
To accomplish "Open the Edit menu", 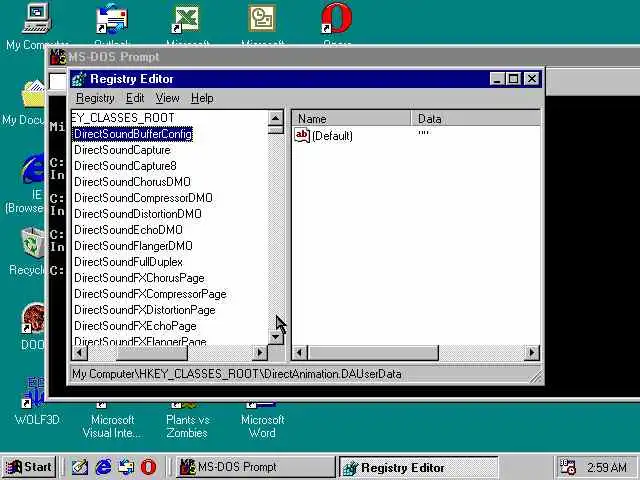I will click(135, 98).
